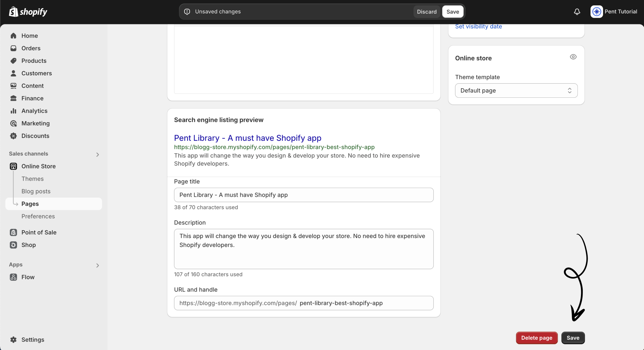Click the Online Store storefront icon

pos(13,166)
